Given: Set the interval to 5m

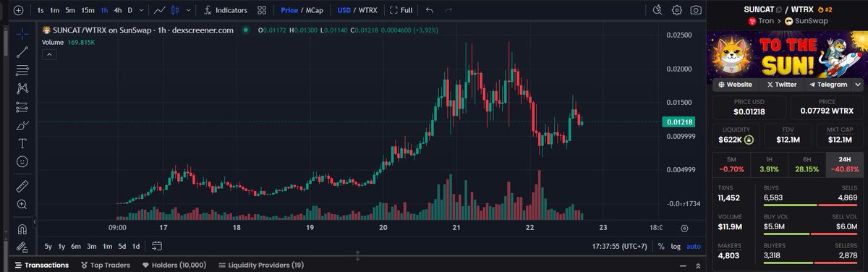Looking at the screenshot, I should tap(69, 10).
